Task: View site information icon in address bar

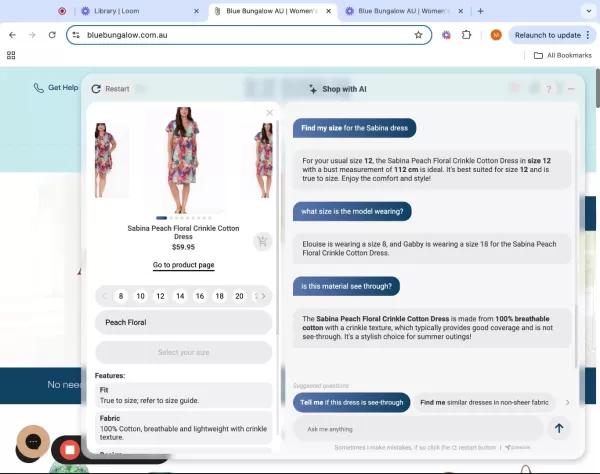Action: pyautogui.click(x=76, y=35)
